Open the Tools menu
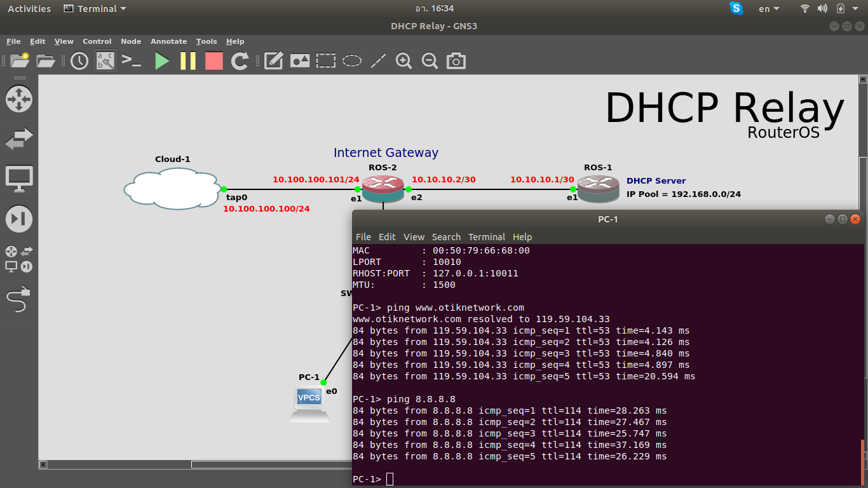 click(207, 41)
